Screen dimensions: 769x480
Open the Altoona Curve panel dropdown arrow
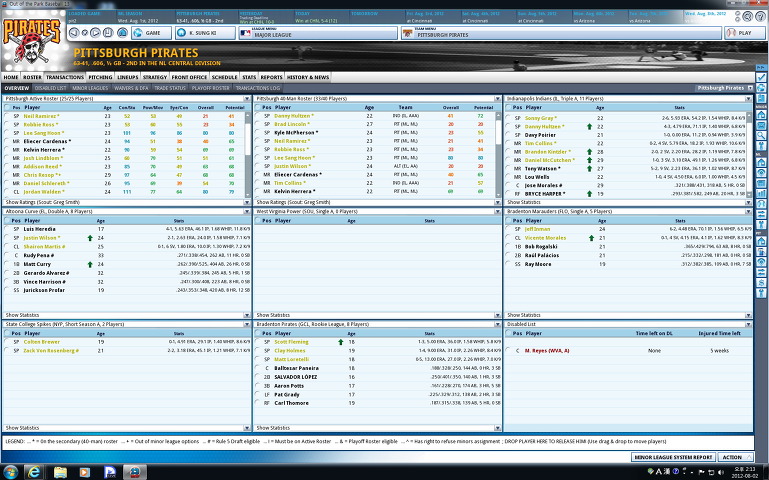(x=247, y=211)
